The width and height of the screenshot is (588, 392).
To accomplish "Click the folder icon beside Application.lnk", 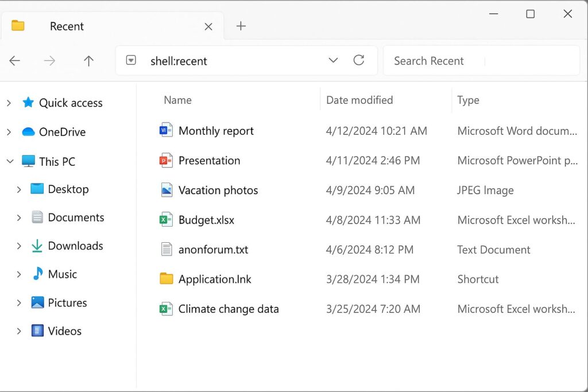I will pos(166,279).
